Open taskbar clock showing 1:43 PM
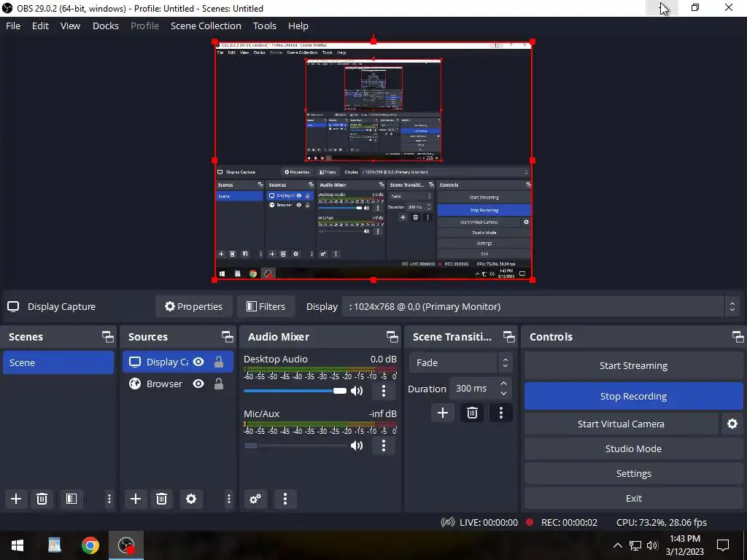This screenshot has height=560, width=747. click(x=684, y=545)
